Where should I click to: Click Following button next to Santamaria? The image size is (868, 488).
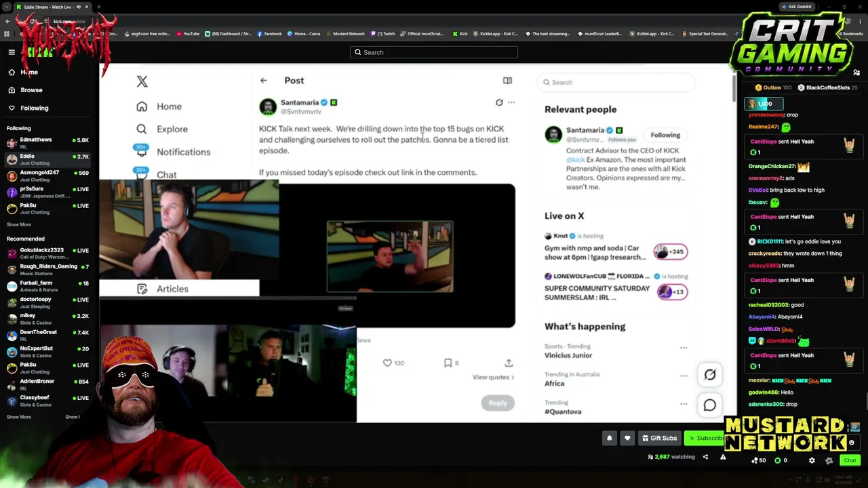pos(665,135)
